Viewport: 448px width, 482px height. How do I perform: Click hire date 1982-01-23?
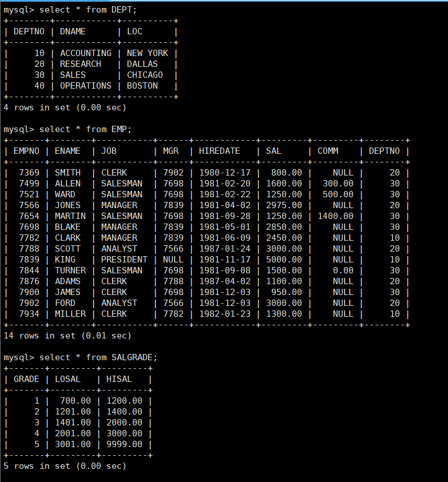[225, 314]
